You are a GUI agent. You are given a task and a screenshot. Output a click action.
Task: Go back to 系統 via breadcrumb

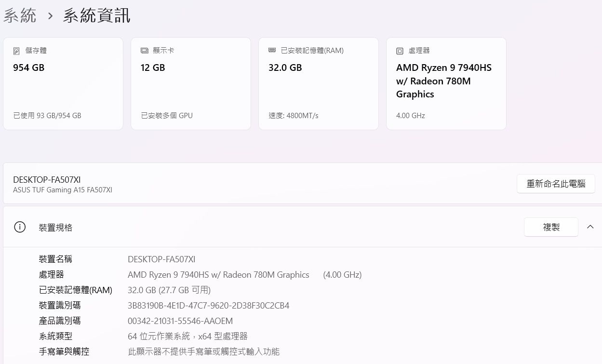click(x=20, y=15)
